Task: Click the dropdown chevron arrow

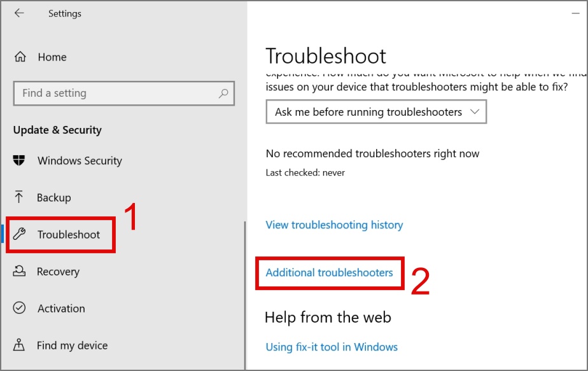Action: pyautogui.click(x=475, y=112)
